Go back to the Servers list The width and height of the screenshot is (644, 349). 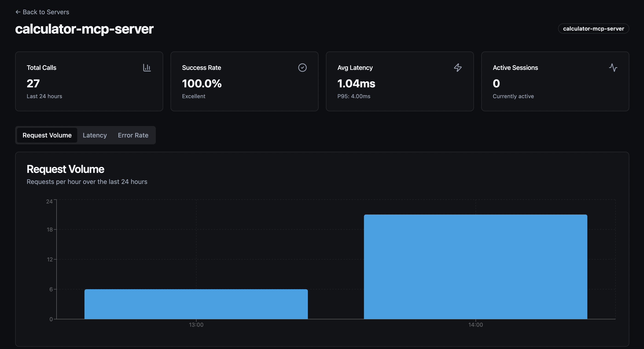(x=46, y=12)
